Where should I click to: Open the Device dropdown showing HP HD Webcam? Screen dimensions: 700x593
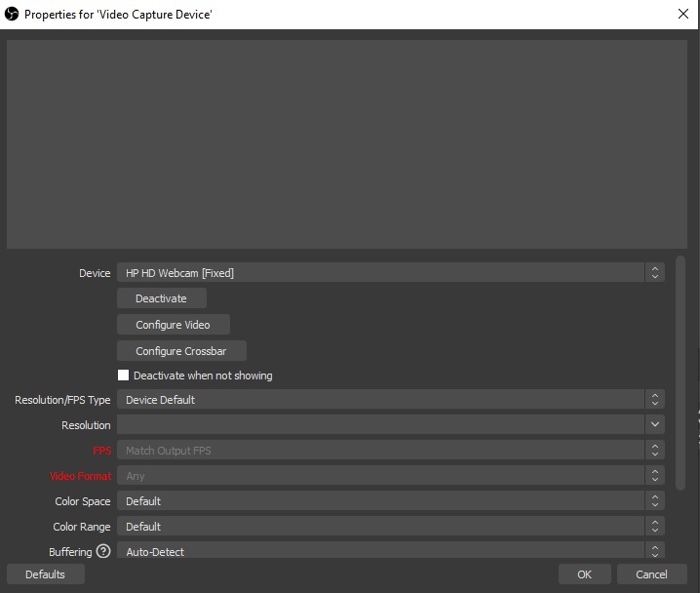[391, 272]
